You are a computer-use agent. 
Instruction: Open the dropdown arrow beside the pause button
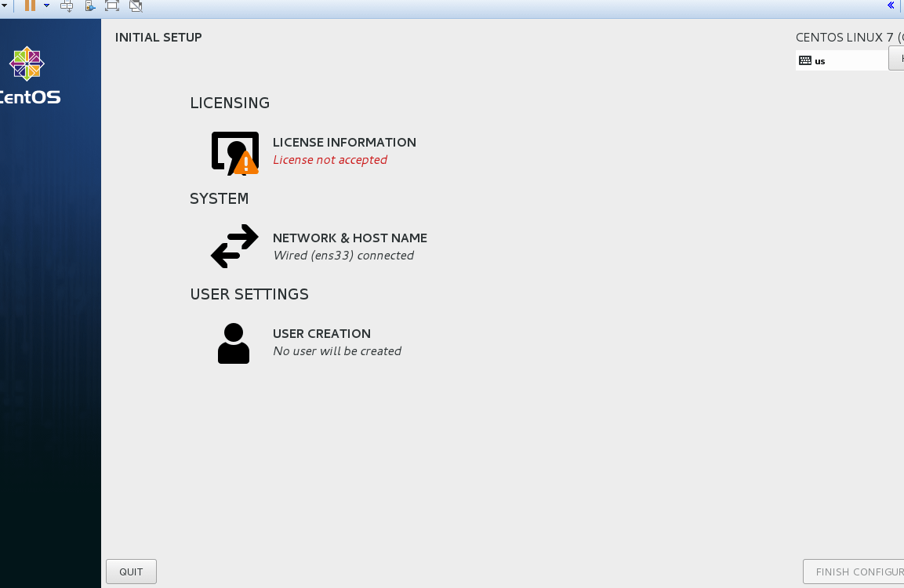point(47,5)
